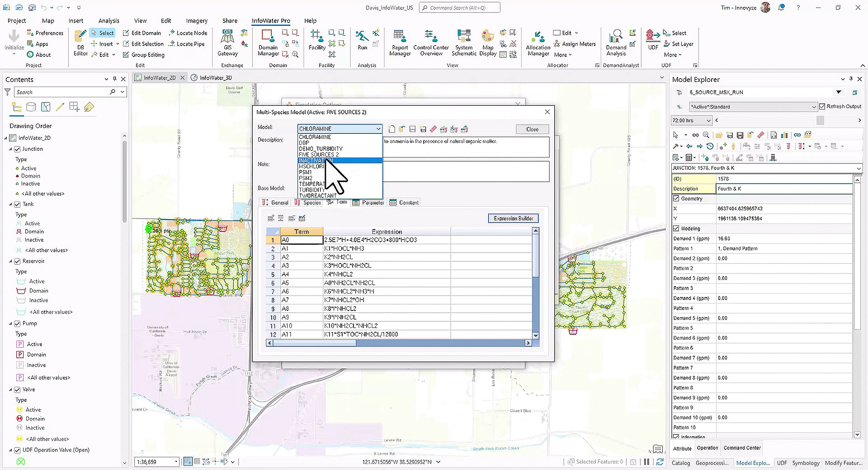Click List By Drawing Order icon in Contents
Viewport: 868px width, 470px height.
coord(17,107)
